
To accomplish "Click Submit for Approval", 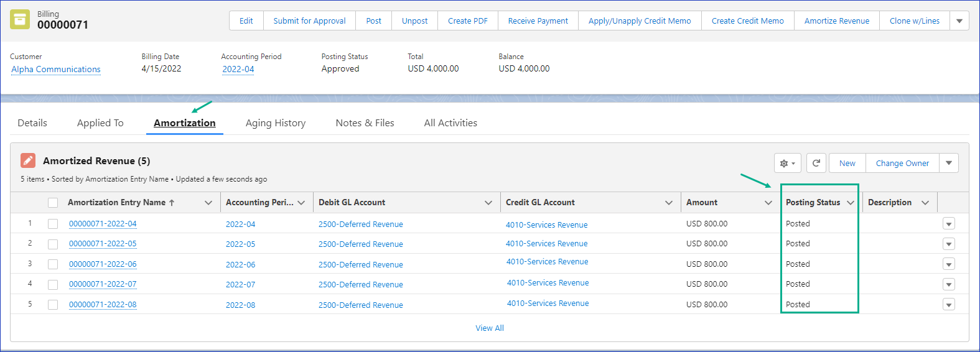I will click(309, 21).
